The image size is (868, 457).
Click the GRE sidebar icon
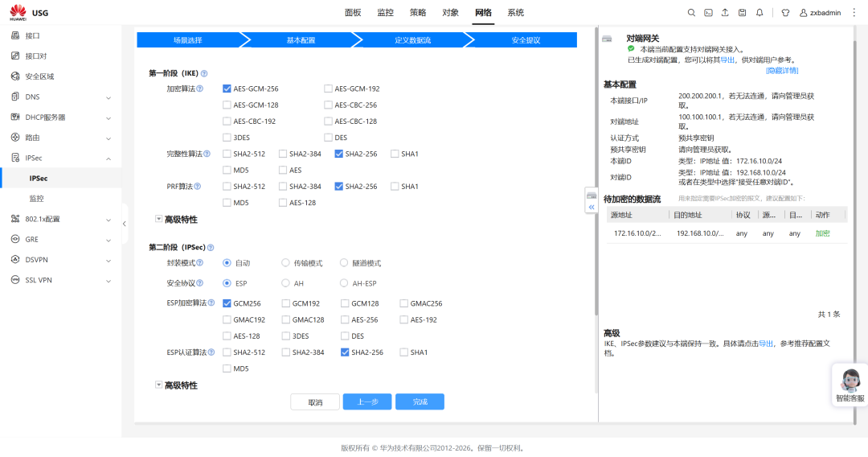(15, 239)
